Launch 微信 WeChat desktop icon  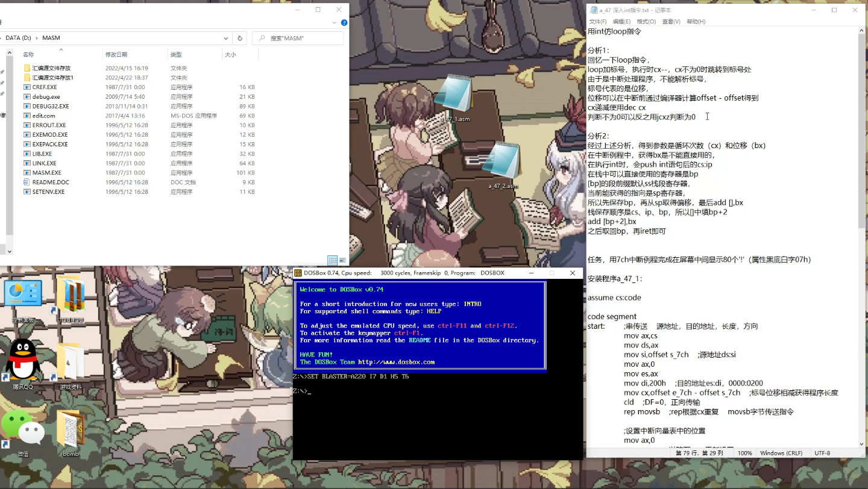[23, 432]
